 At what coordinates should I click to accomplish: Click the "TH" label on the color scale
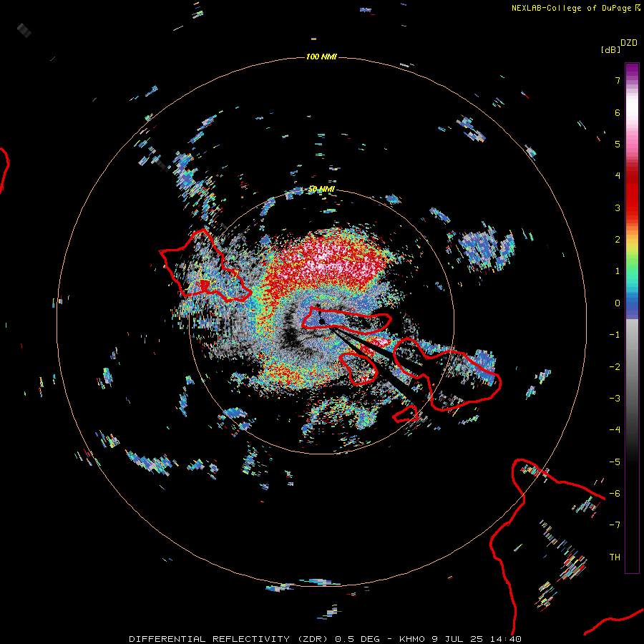[615, 557]
